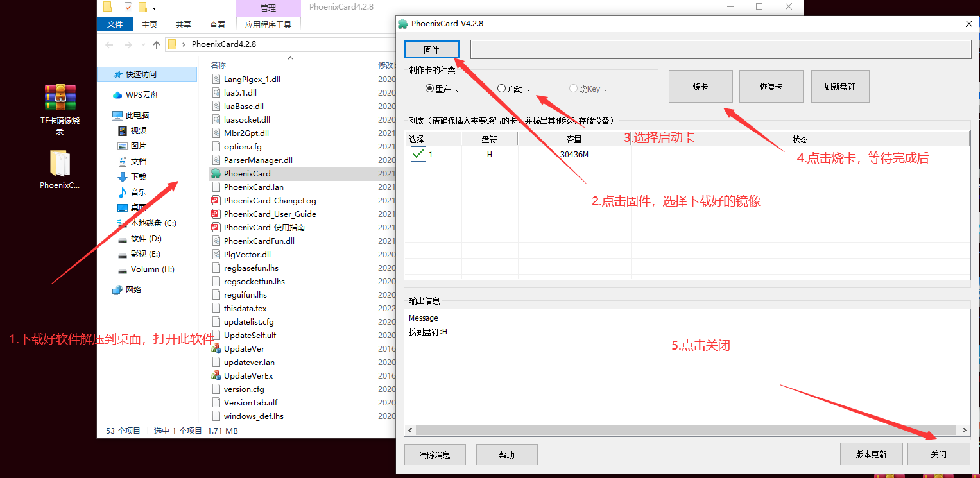The height and width of the screenshot is (478, 980).
Task: Click the 管理 contextual tab
Action: [x=268, y=8]
